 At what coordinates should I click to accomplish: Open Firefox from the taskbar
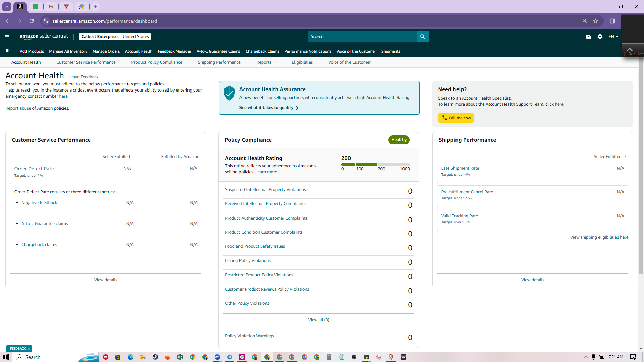[168, 357]
